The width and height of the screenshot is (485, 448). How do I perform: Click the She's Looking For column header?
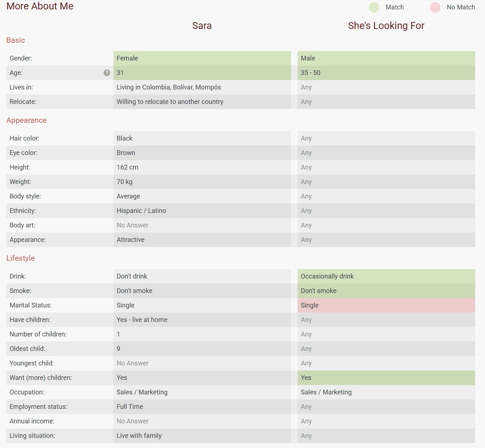[x=386, y=26]
